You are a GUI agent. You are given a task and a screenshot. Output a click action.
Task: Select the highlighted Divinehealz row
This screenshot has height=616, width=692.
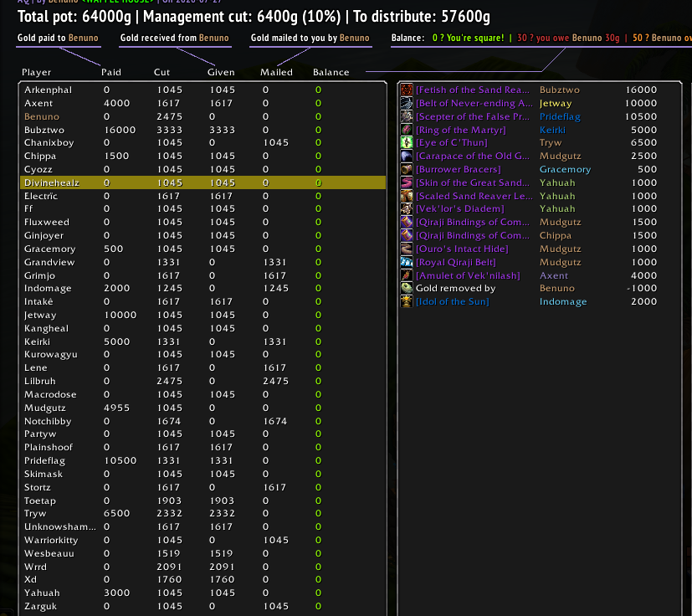(x=203, y=182)
